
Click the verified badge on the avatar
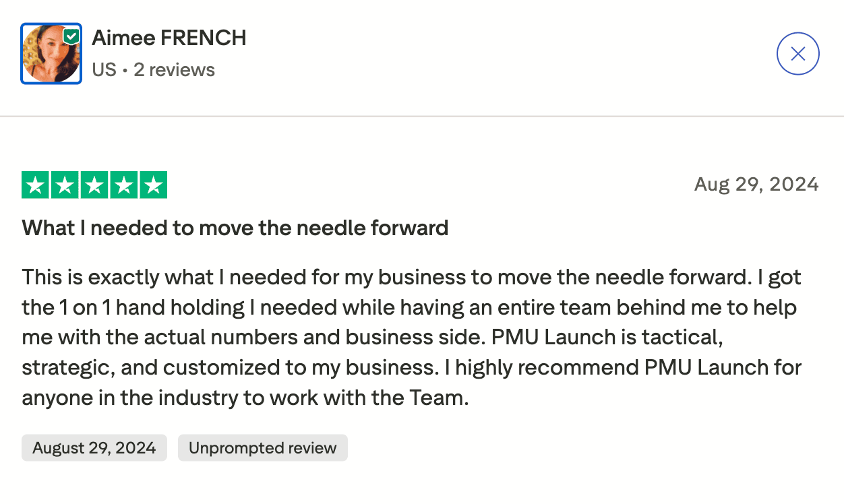[x=71, y=36]
